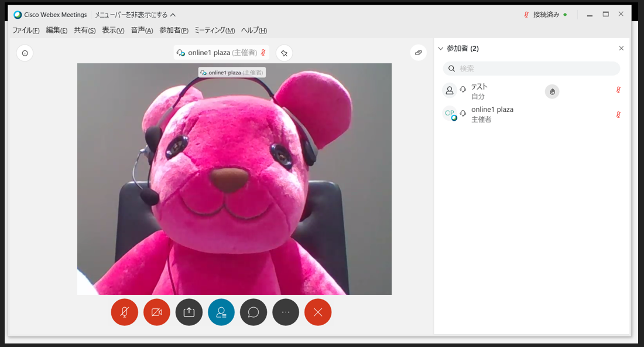Click the muted mic icon for online1 plaza

tap(618, 115)
